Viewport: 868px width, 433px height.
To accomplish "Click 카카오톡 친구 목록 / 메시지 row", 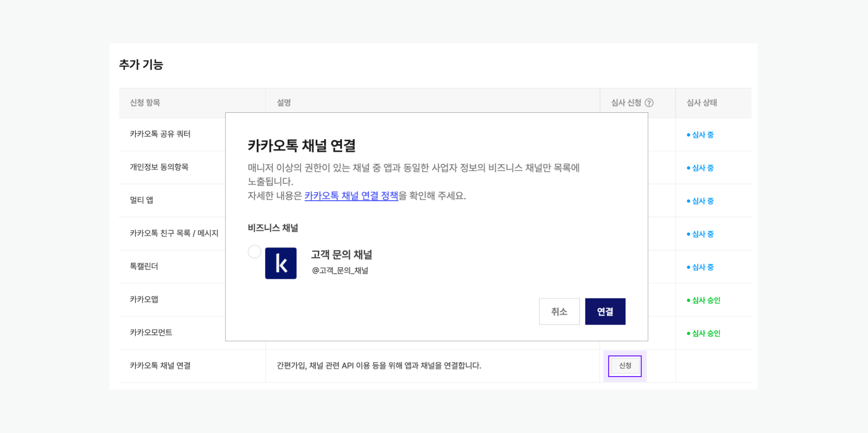I will (174, 233).
